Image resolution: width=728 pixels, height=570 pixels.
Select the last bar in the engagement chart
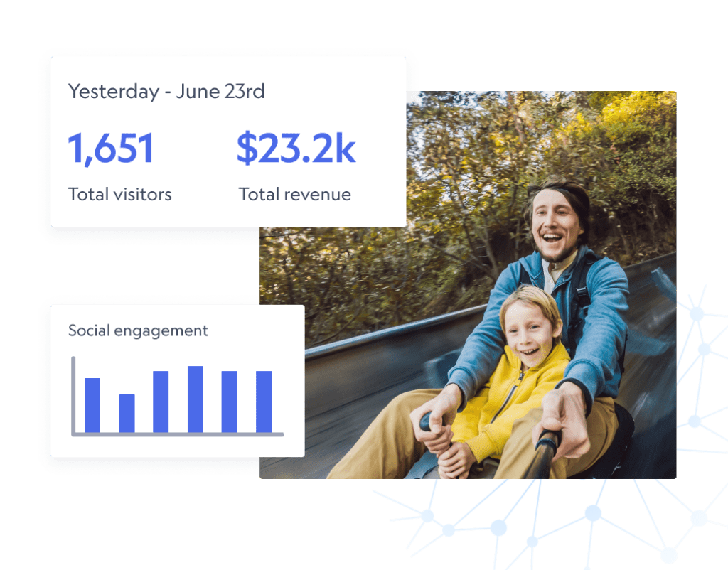pos(264,402)
